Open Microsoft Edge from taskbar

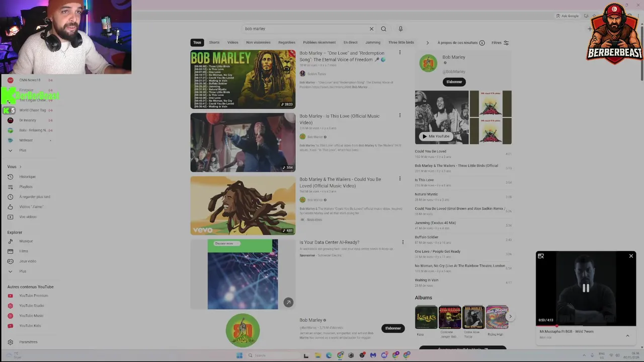(329, 355)
